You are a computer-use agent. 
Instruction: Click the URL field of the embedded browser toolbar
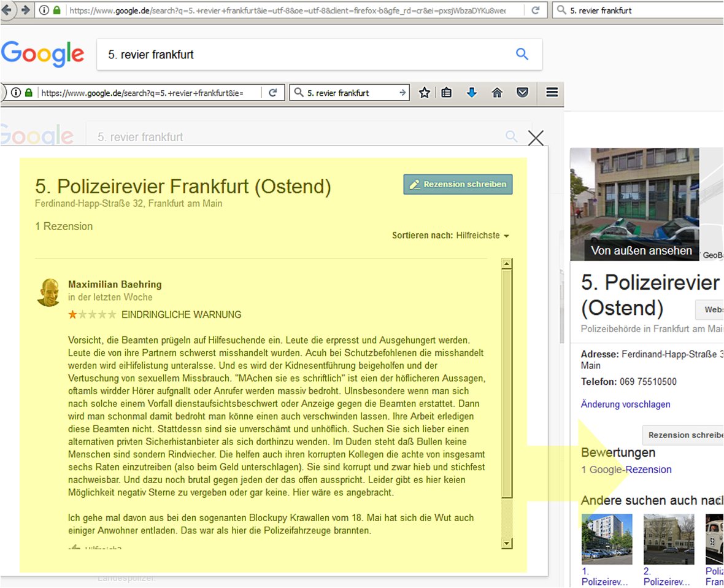tap(143, 93)
